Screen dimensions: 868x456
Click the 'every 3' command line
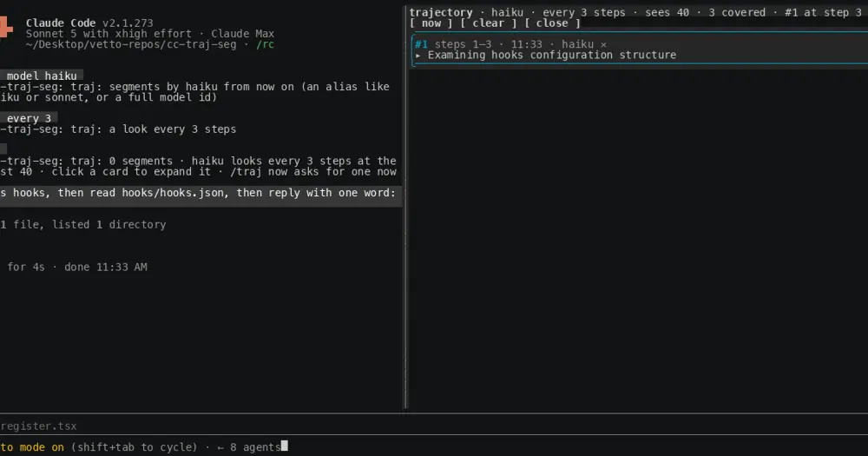pyautogui.click(x=29, y=119)
